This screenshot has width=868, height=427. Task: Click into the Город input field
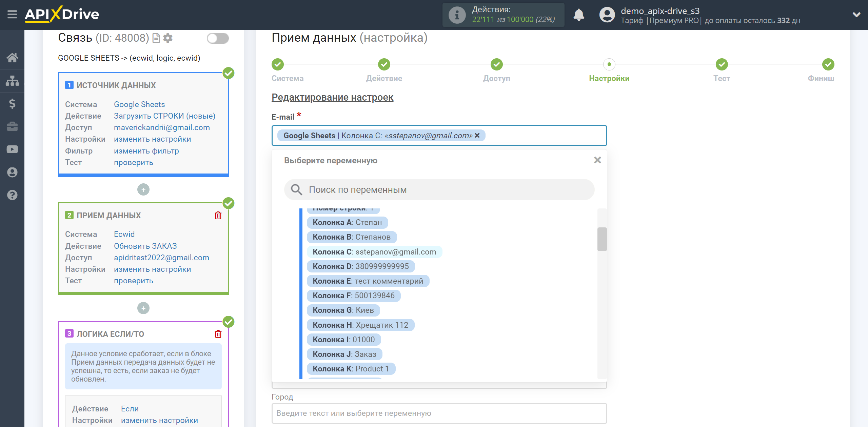pyautogui.click(x=439, y=413)
